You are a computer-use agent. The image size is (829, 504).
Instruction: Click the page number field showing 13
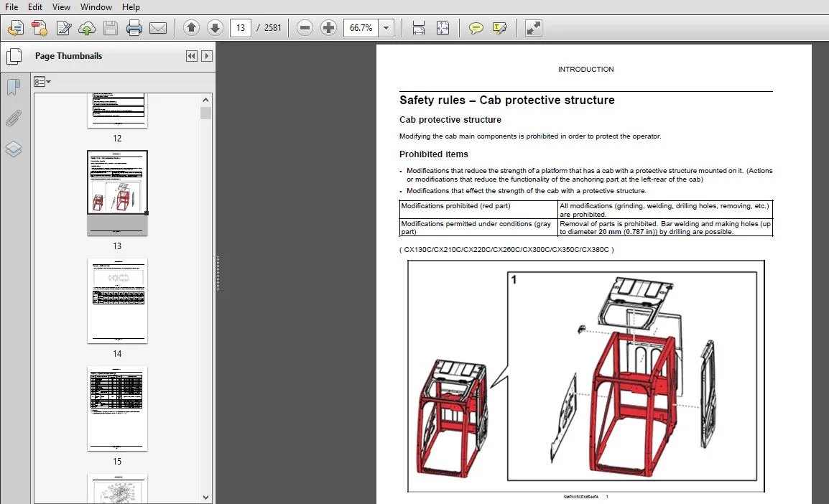[x=241, y=27]
